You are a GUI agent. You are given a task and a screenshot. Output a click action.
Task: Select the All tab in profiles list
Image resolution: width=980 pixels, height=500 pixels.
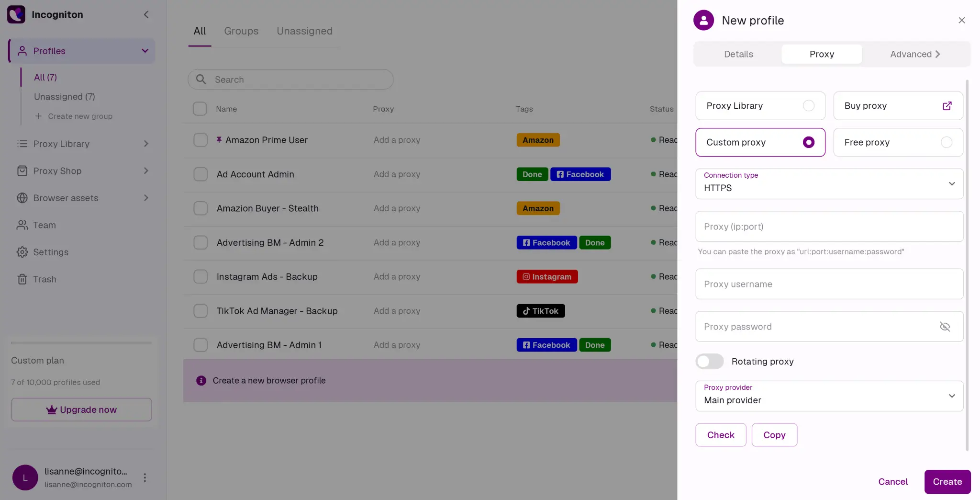(x=200, y=31)
